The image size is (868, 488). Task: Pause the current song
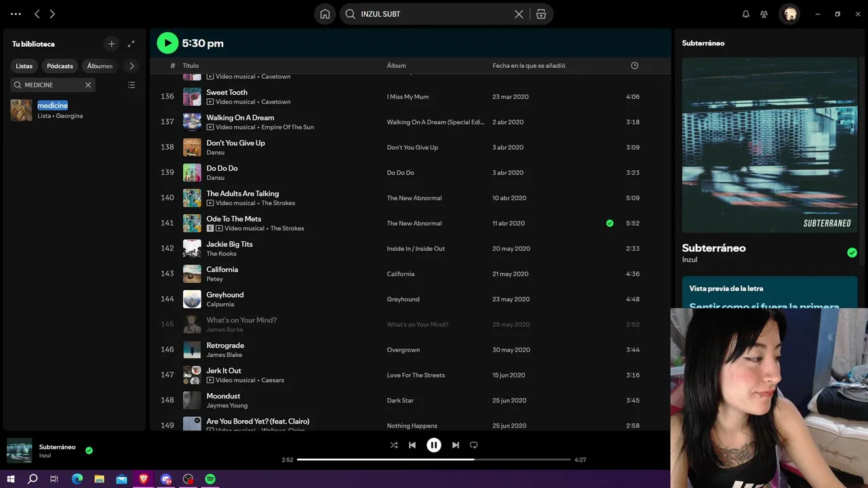click(x=434, y=445)
